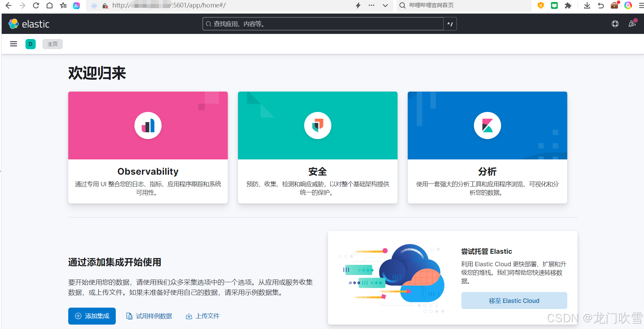The width and height of the screenshot is (644, 329).
Task: Click the 移至 Elastic Cloud button
Action: click(x=514, y=301)
